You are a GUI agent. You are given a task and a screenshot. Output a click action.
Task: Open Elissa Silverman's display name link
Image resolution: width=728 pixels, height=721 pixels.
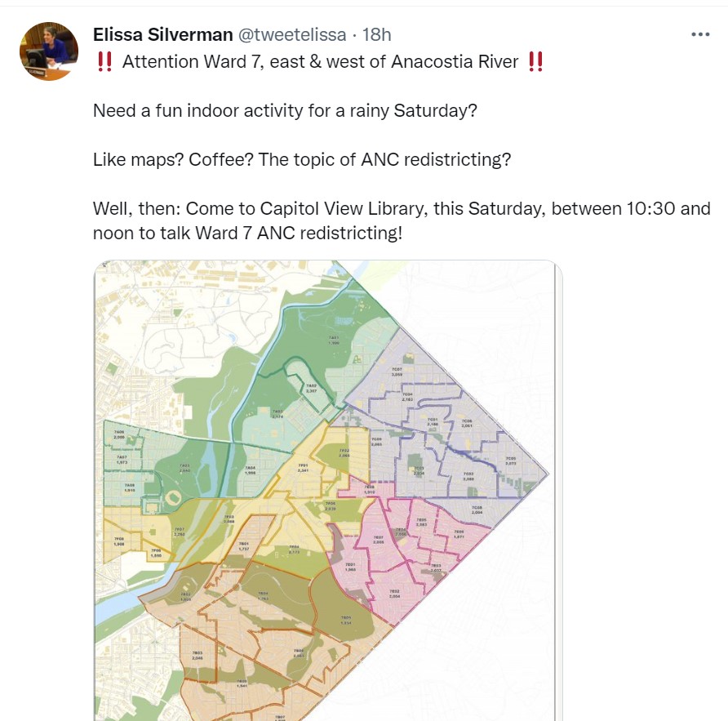162,34
